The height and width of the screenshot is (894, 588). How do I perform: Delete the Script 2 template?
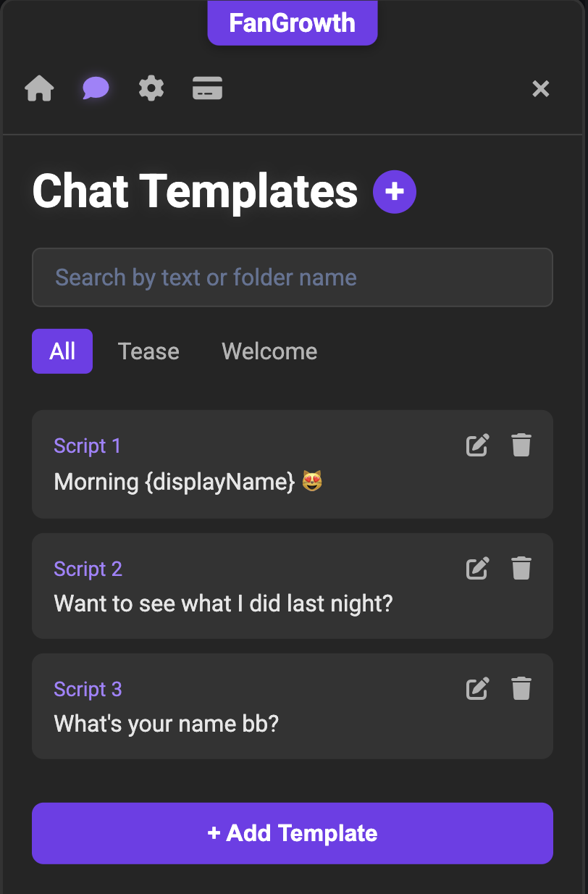[x=521, y=568]
